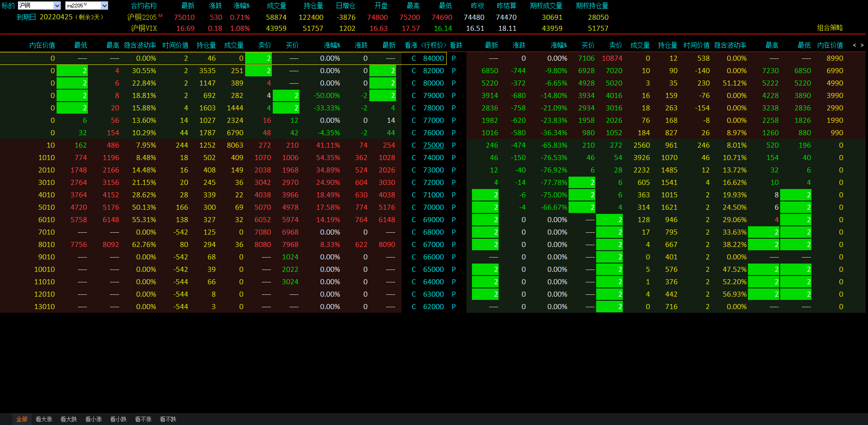Select strike price 70000 row
Viewport: 868px width, 425px height.
(433, 207)
